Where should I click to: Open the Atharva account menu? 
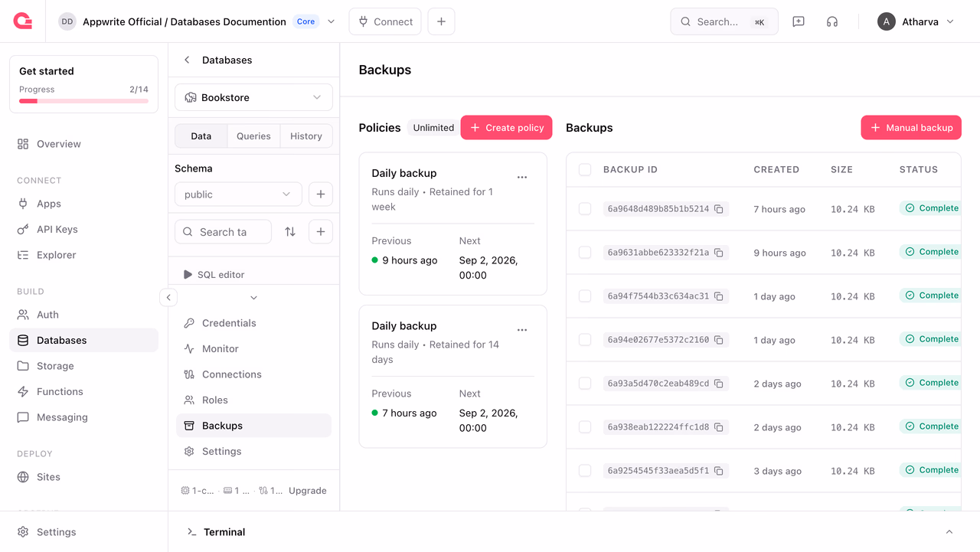pos(916,21)
